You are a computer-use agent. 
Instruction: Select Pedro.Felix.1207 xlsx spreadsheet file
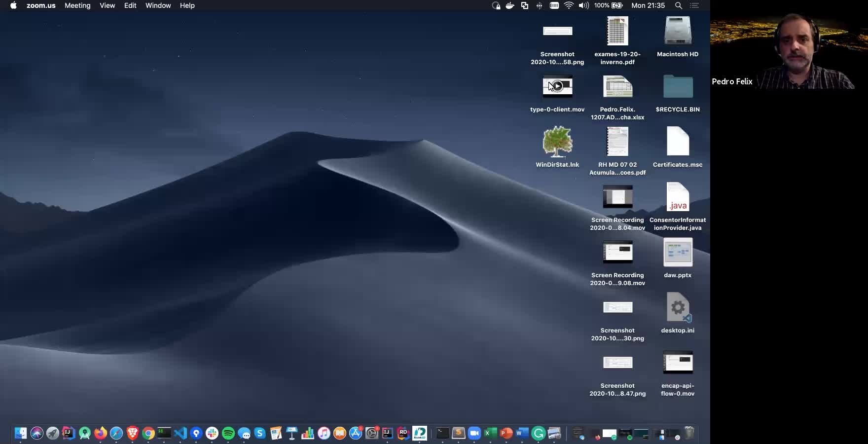[x=617, y=98]
